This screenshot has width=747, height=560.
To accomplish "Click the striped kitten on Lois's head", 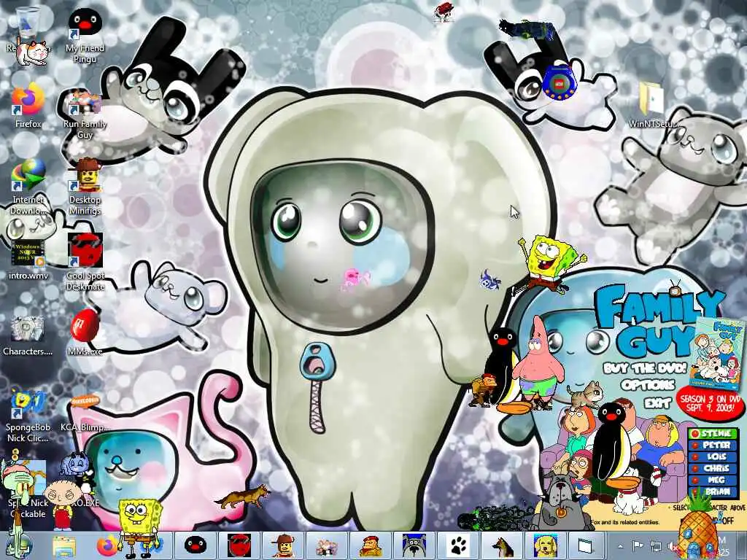I will (585, 395).
